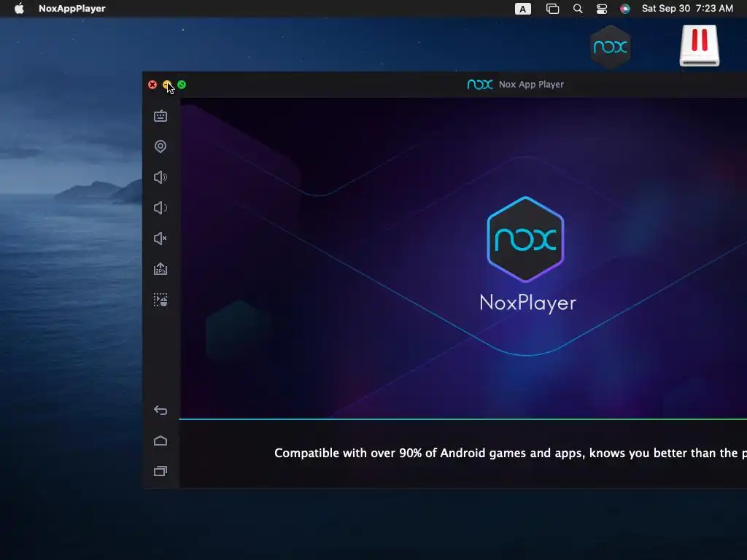Install an APK file via sidebar
747x560 pixels.
coord(160,268)
